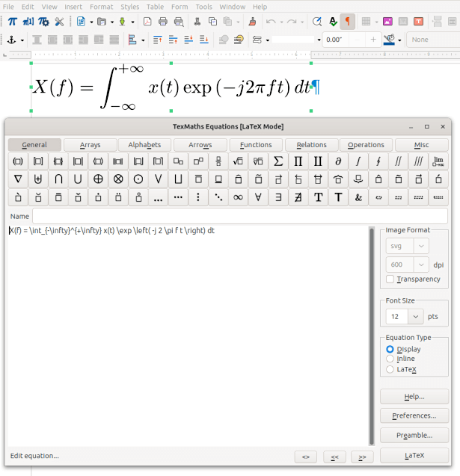
Task: Insert the for-all symbol
Action: (258, 197)
